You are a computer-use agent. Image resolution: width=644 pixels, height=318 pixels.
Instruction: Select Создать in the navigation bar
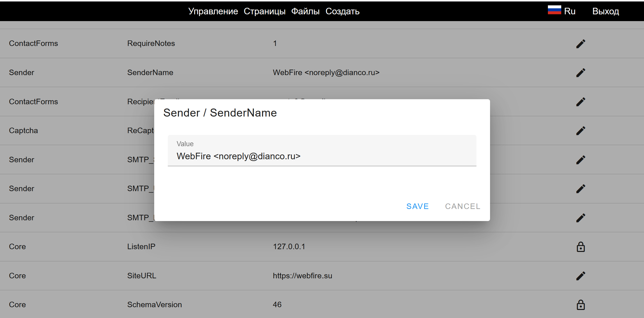click(x=342, y=11)
